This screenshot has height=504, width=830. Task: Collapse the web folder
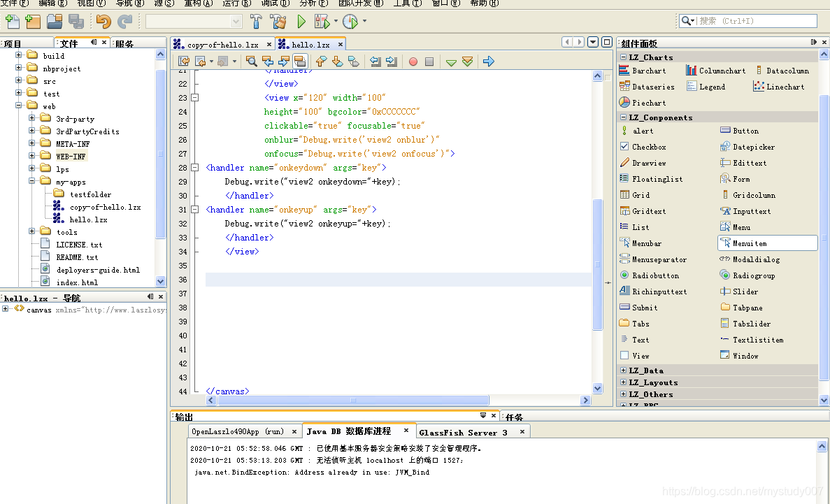pyautogui.click(x=18, y=106)
